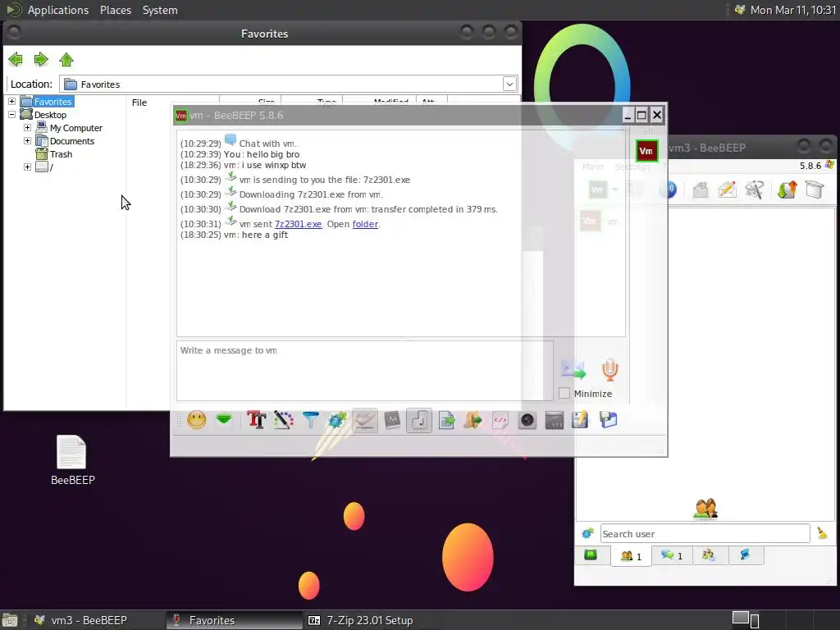Switch to the green screen tab in BeeBEEP
Image resolution: width=840 pixels, height=630 pixels.
click(591, 555)
